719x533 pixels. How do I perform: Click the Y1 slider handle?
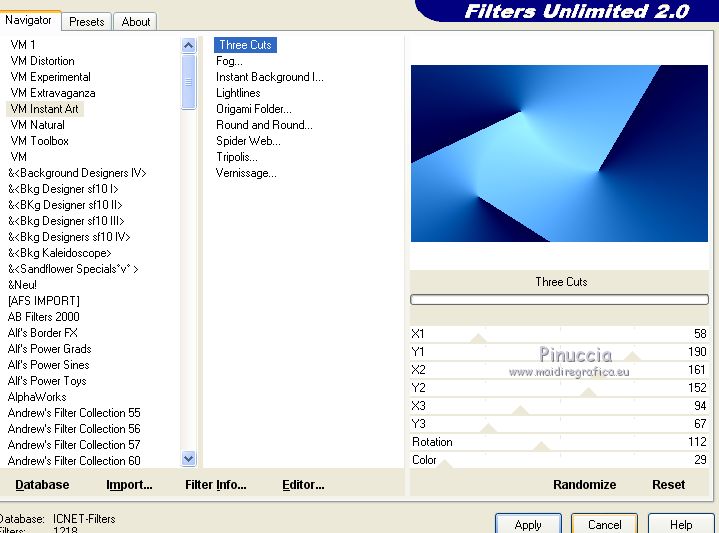point(633,356)
